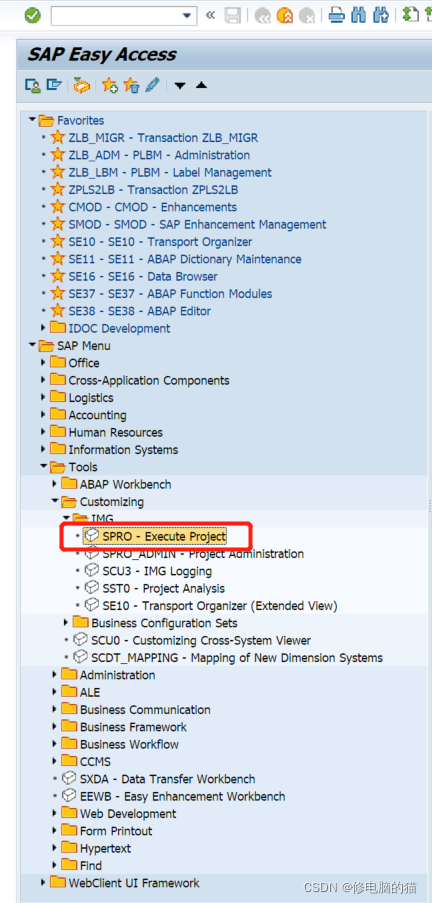Select SE10 - Transport Organizer (Extended View)
432x903 pixels.
[220, 606]
